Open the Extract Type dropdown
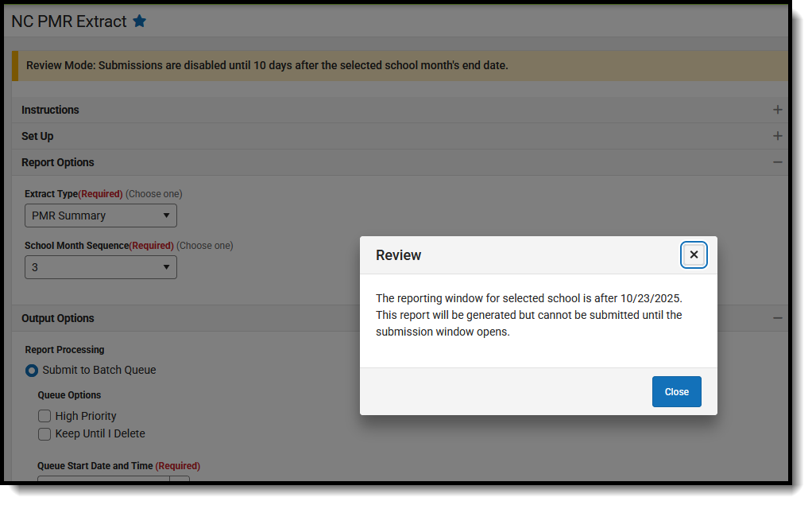Viewport: 812px width, 505px height. click(100, 216)
